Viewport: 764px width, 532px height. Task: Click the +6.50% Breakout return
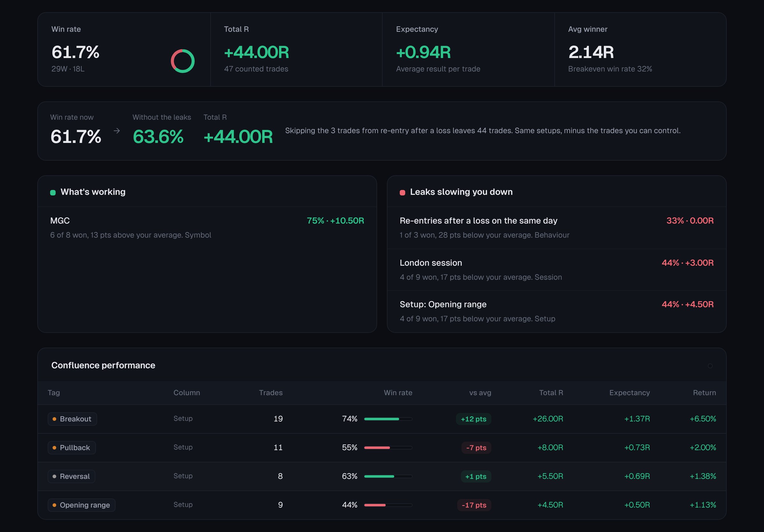tap(703, 419)
